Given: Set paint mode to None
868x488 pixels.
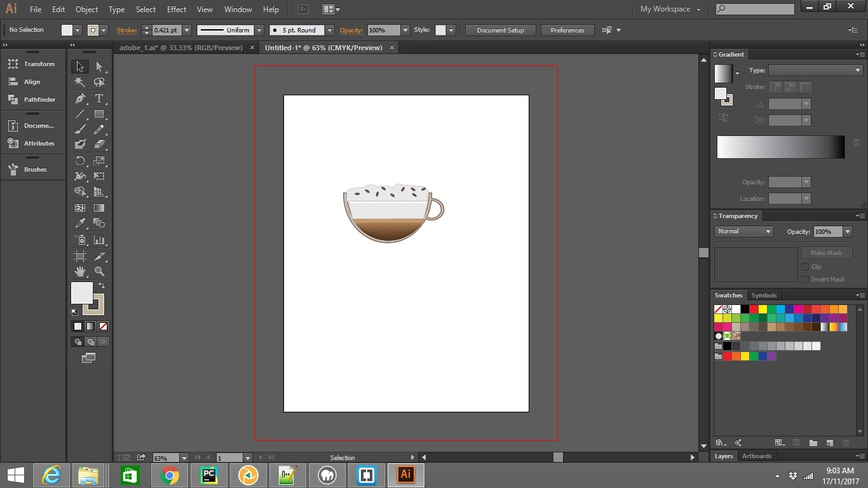Looking at the screenshot, I should pyautogui.click(x=103, y=326).
